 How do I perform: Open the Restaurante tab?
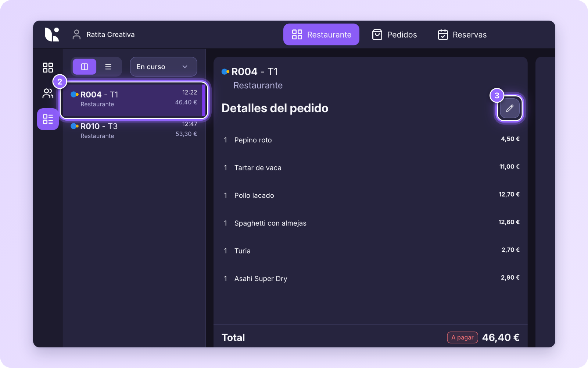tap(321, 35)
